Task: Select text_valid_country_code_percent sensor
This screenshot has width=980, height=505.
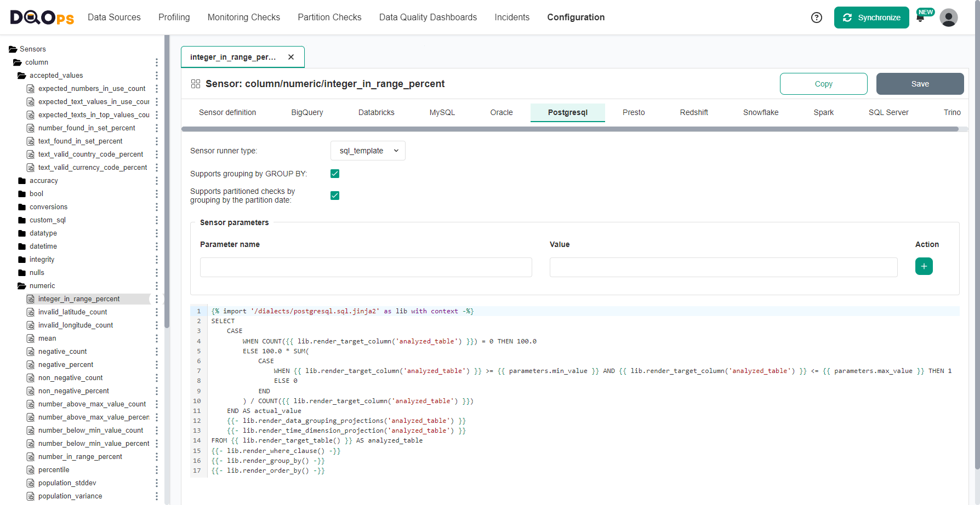Action: 90,154
